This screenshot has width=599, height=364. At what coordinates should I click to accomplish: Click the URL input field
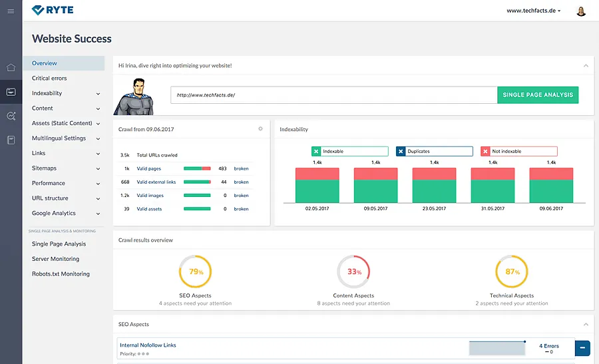point(334,94)
